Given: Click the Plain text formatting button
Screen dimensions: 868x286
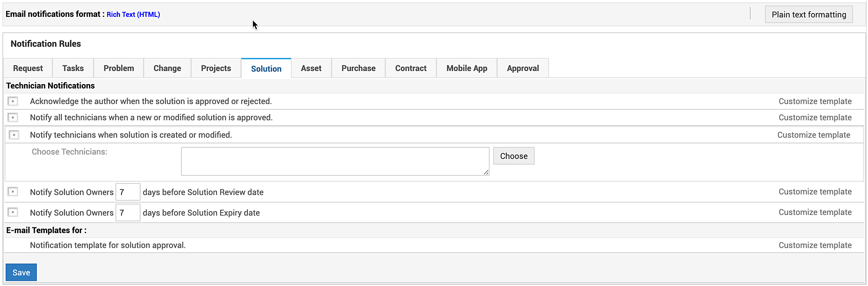Looking at the screenshot, I should coord(809,15).
